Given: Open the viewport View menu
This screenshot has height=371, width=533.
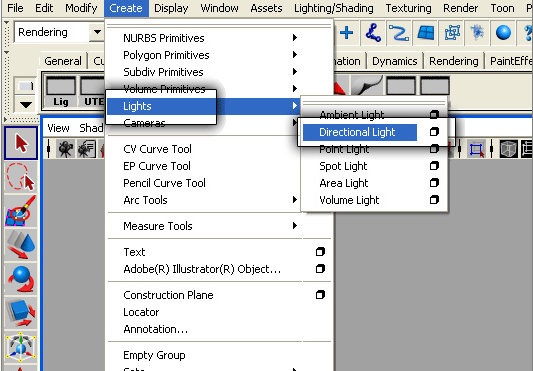Looking at the screenshot, I should (x=58, y=128).
